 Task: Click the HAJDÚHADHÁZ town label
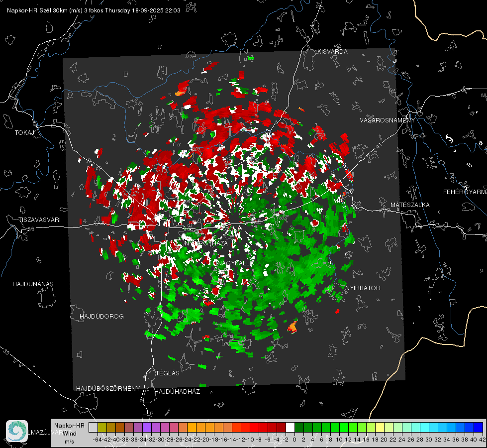[x=177, y=392]
